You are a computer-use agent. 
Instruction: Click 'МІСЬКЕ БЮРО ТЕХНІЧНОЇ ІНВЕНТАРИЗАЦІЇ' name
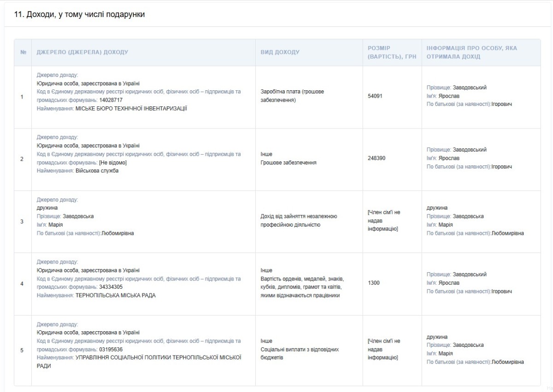pos(131,108)
